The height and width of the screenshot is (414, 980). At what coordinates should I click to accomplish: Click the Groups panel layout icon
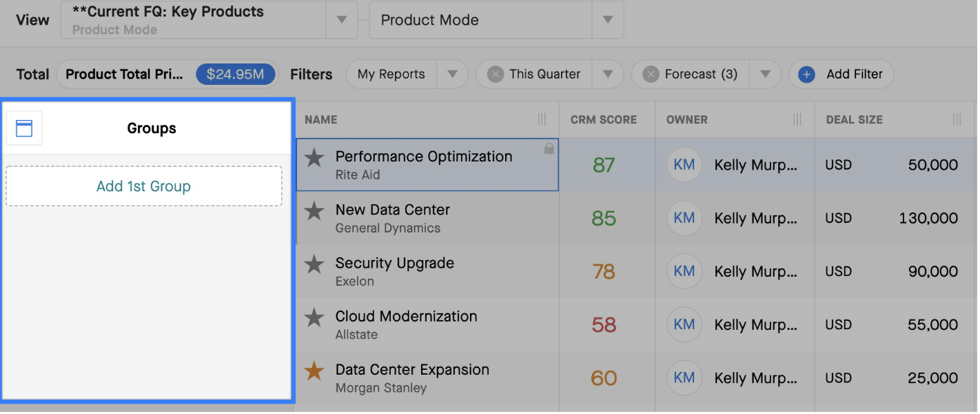pyautogui.click(x=24, y=128)
